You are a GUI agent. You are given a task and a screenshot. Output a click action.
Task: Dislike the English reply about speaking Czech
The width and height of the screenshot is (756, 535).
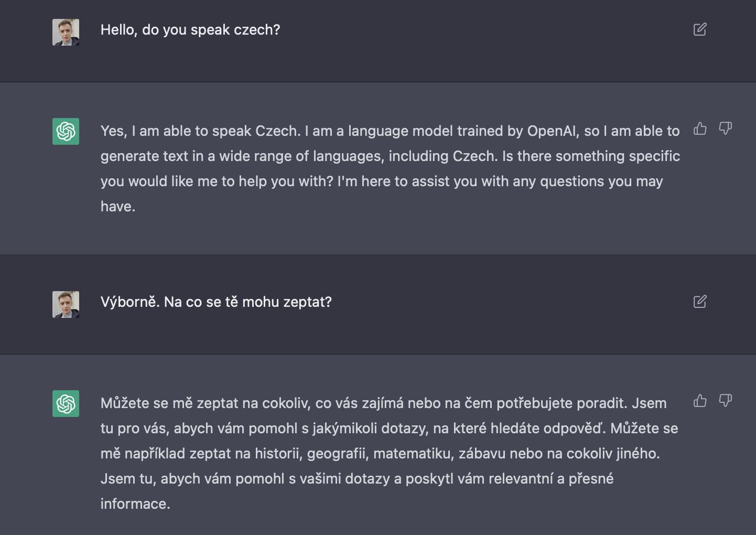725,129
